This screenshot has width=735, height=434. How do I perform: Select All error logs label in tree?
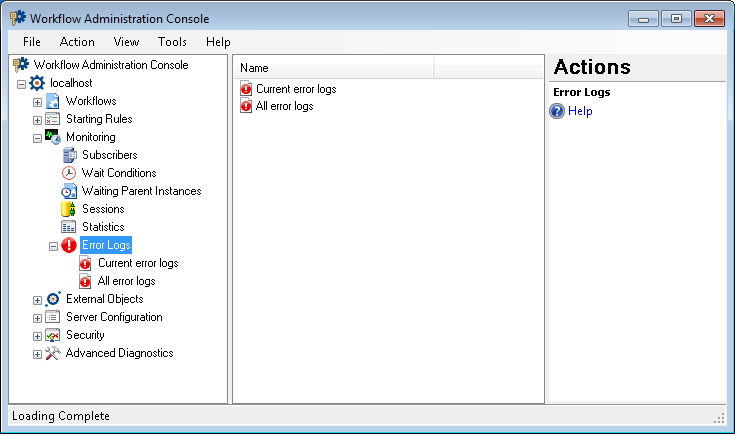[127, 281]
